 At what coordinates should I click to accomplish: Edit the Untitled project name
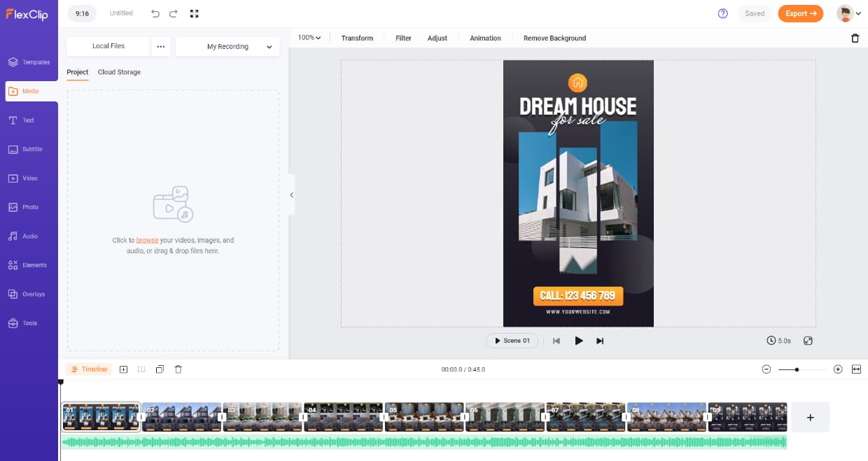pos(121,13)
